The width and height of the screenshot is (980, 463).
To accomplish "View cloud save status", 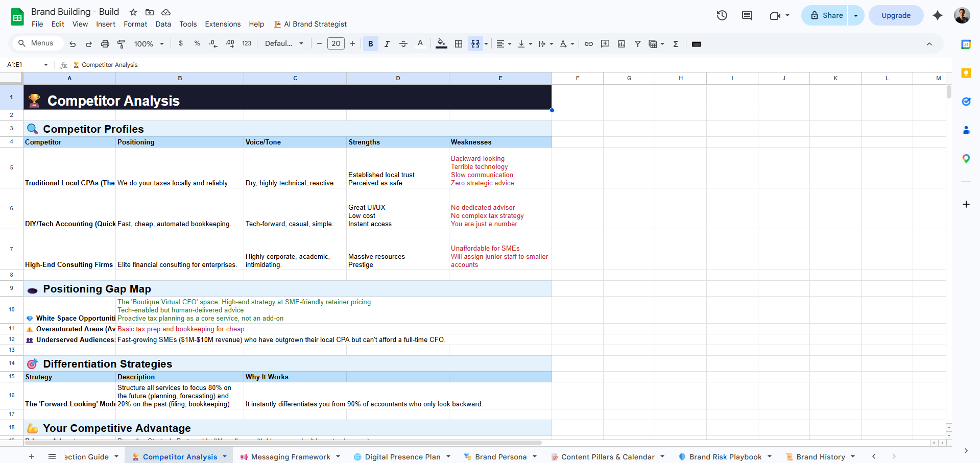I will pos(166,12).
